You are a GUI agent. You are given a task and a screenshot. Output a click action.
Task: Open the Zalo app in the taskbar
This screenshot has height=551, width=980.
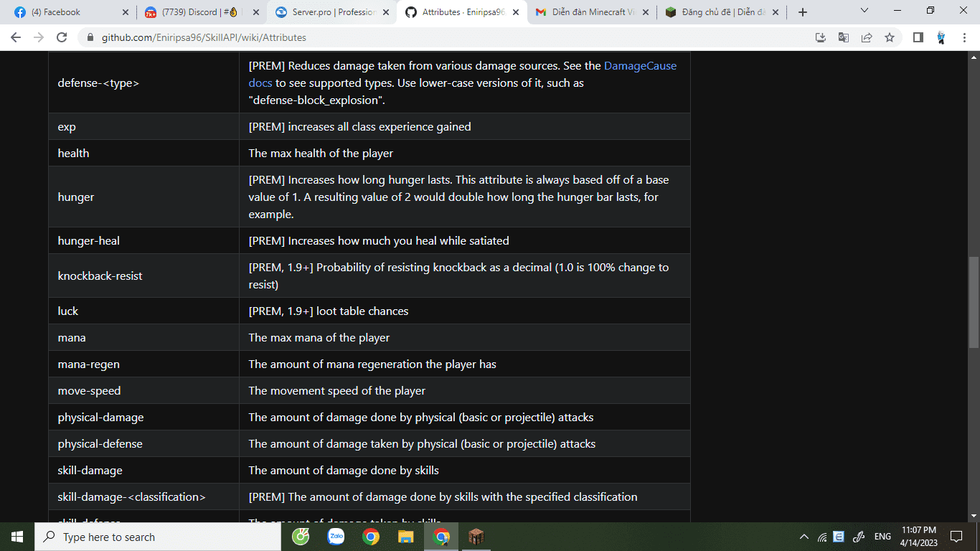(336, 537)
